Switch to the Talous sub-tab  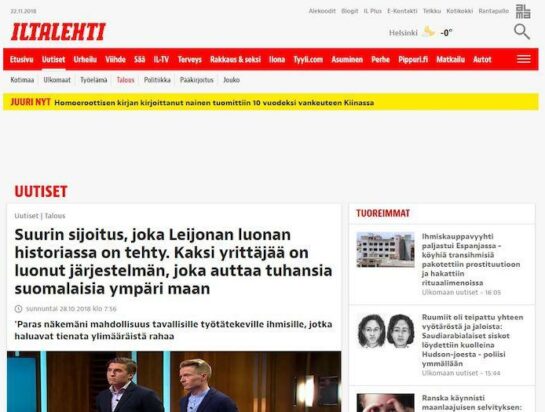tap(125, 80)
